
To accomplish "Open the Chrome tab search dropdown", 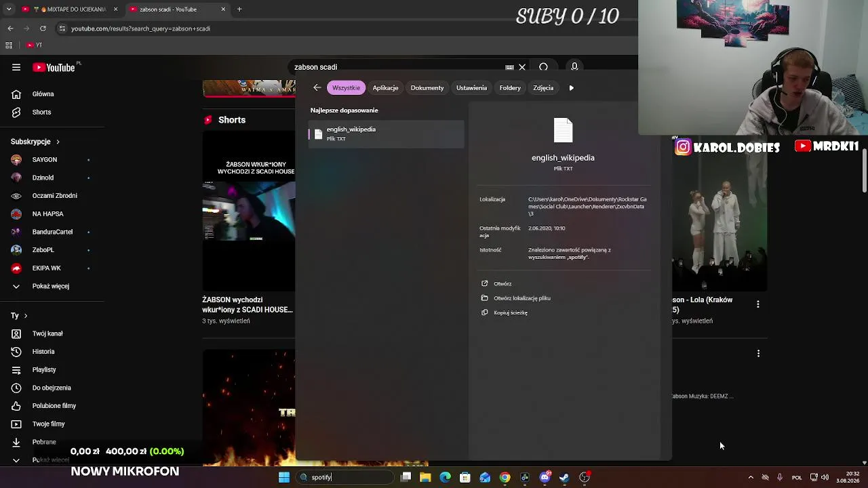I will (9, 9).
